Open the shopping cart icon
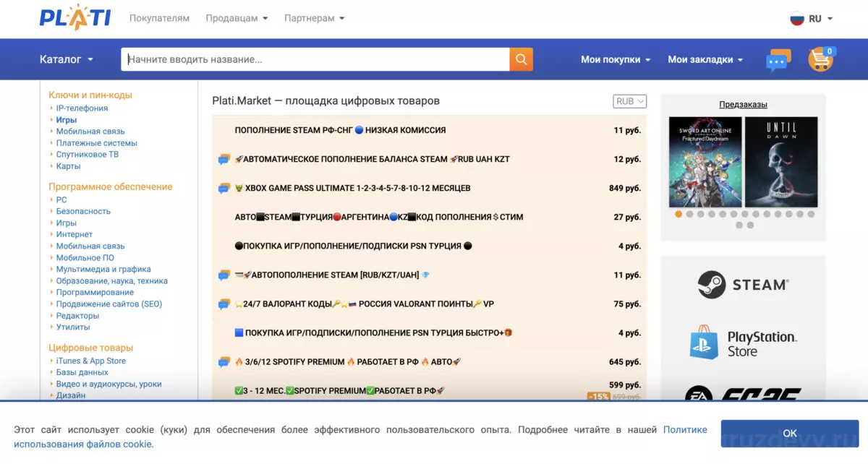 [821, 59]
